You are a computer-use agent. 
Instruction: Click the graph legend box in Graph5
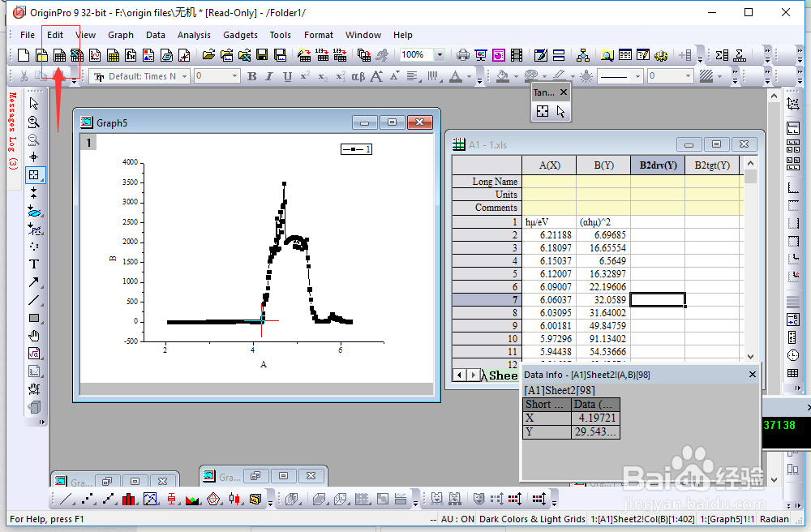(x=356, y=149)
